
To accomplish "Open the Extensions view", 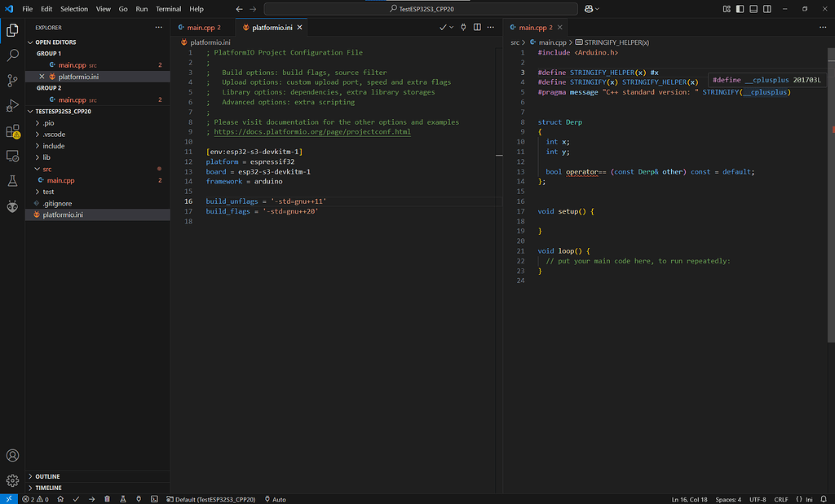I will pos(12,131).
